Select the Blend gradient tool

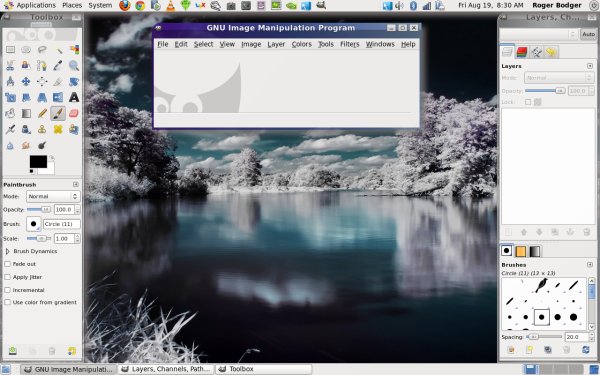(x=26, y=113)
